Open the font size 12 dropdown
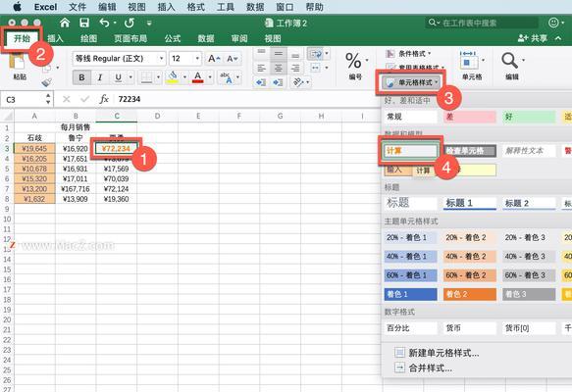572x392 pixels. pyautogui.click(x=197, y=59)
